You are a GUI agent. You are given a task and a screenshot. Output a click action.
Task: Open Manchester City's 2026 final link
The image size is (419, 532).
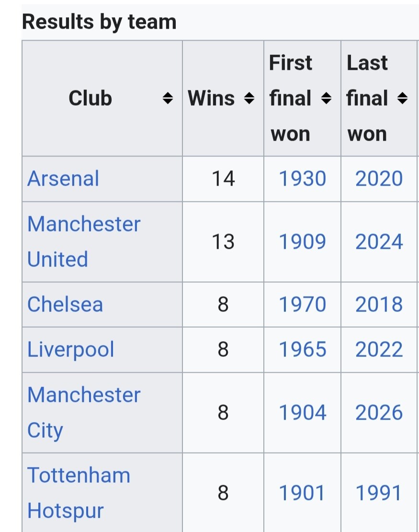(x=379, y=412)
